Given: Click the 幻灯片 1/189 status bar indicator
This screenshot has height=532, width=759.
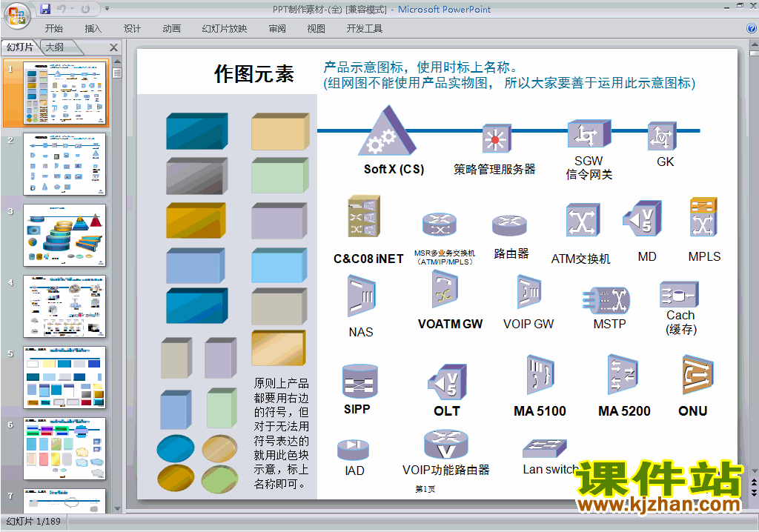Looking at the screenshot, I should [x=33, y=522].
